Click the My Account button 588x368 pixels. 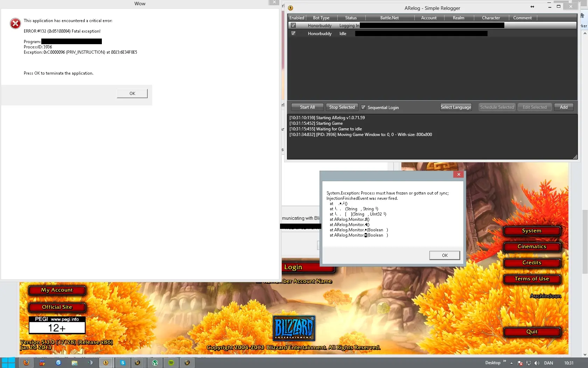(57, 290)
